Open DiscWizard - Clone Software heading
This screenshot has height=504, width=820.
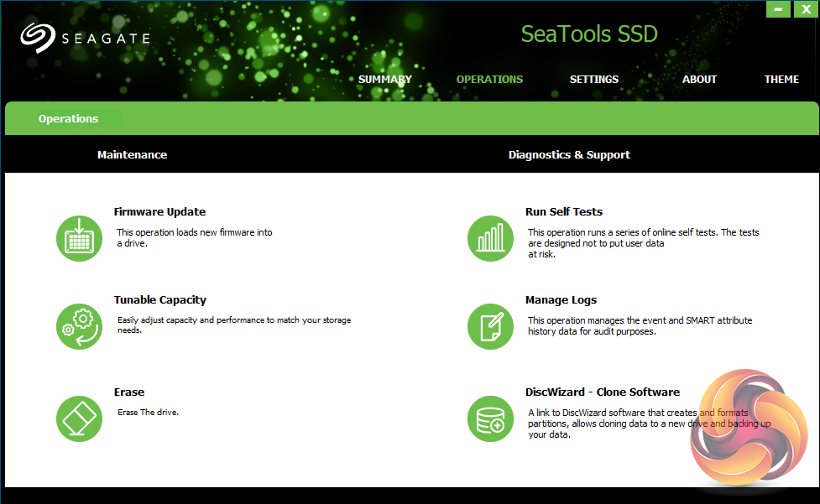[x=603, y=392]
